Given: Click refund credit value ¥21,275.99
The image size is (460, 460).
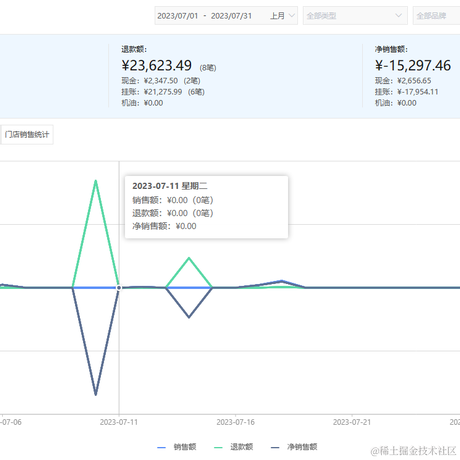Looking at the screenshot, I should click(x=163, y=92).
